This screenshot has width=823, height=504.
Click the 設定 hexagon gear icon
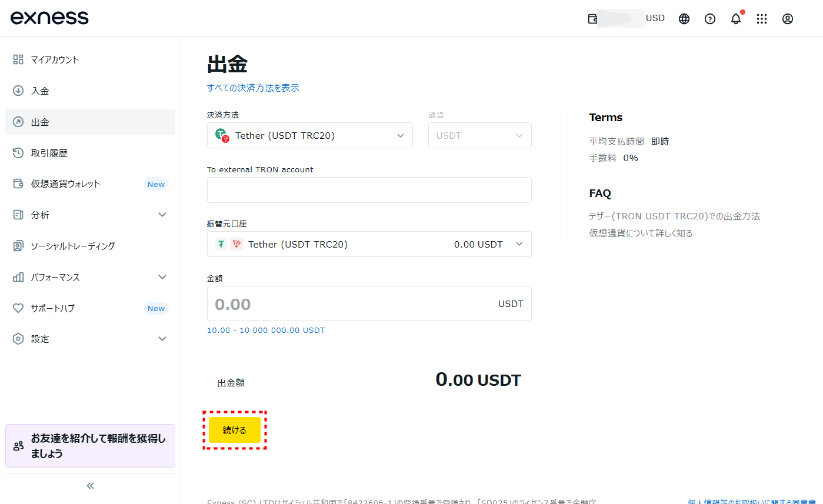[x=18, y=339]
